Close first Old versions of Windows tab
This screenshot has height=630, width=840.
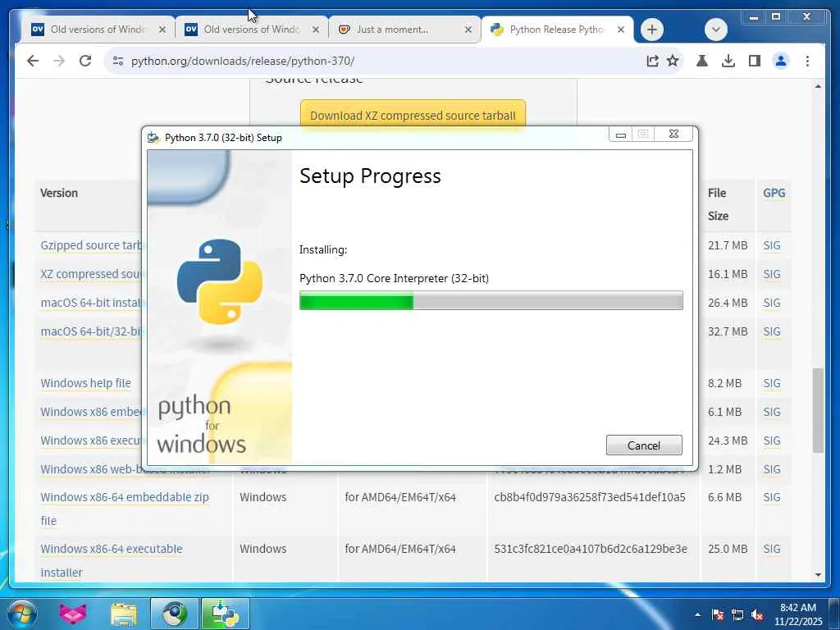162,30
